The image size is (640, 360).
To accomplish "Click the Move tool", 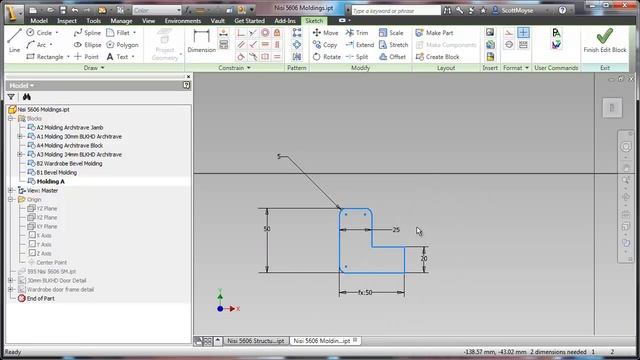I will point(325,33).
